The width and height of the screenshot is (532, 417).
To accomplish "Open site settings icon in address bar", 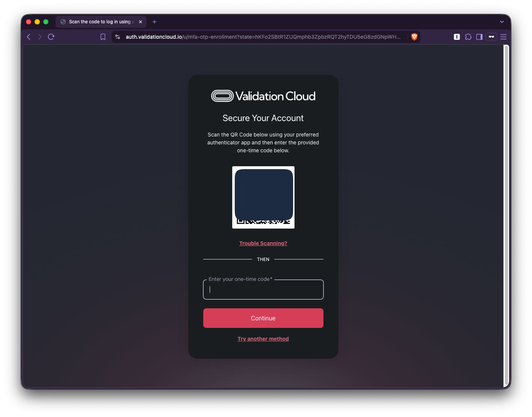I will 118,37.
